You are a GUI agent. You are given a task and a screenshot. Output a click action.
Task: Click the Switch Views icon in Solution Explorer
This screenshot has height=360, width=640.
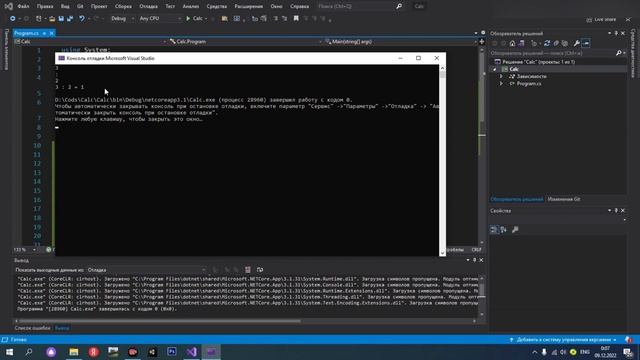[521, 43]
